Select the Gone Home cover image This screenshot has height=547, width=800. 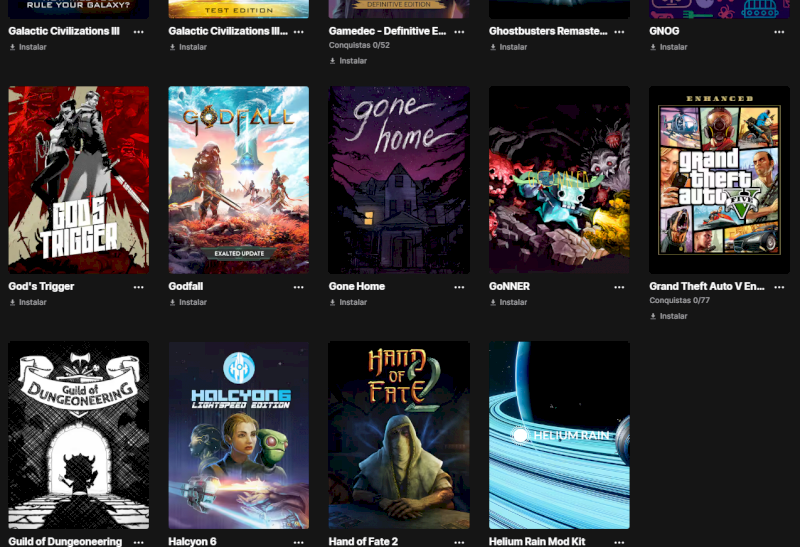click(x=399, y=180)
